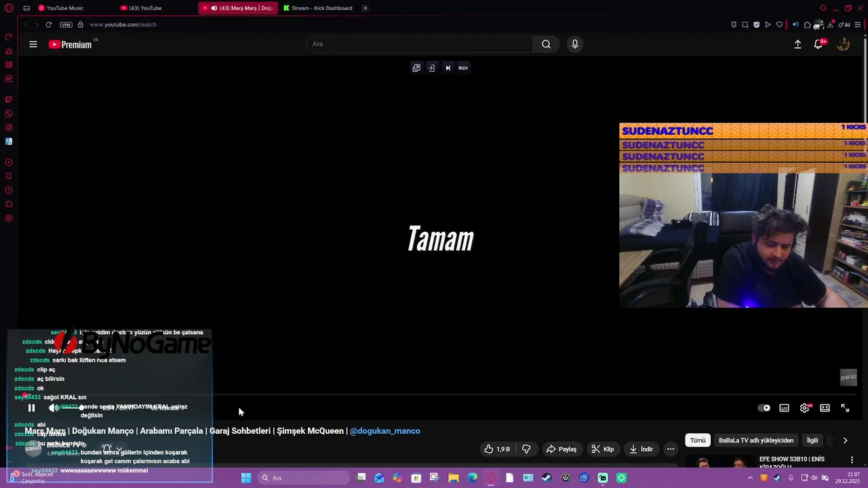Click the YouTube search input field
Screen dimensions: 868x488
pos(419,44)
